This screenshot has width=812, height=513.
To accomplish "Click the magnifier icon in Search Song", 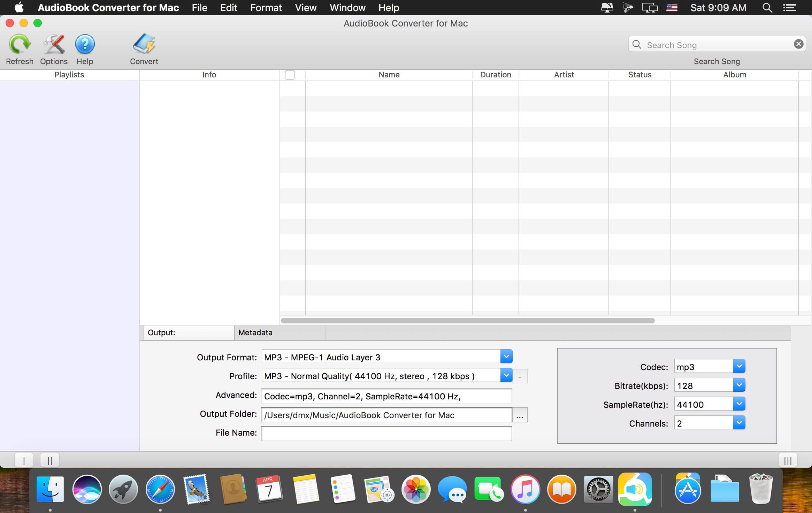I will coord(637,45).
